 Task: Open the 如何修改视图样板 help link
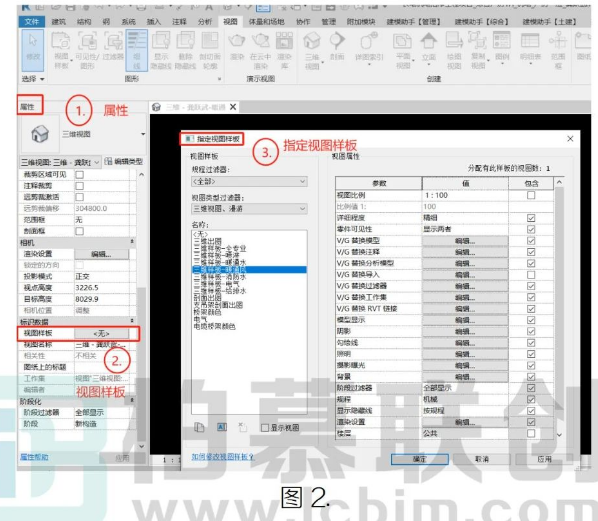click(x=223, y=457)
